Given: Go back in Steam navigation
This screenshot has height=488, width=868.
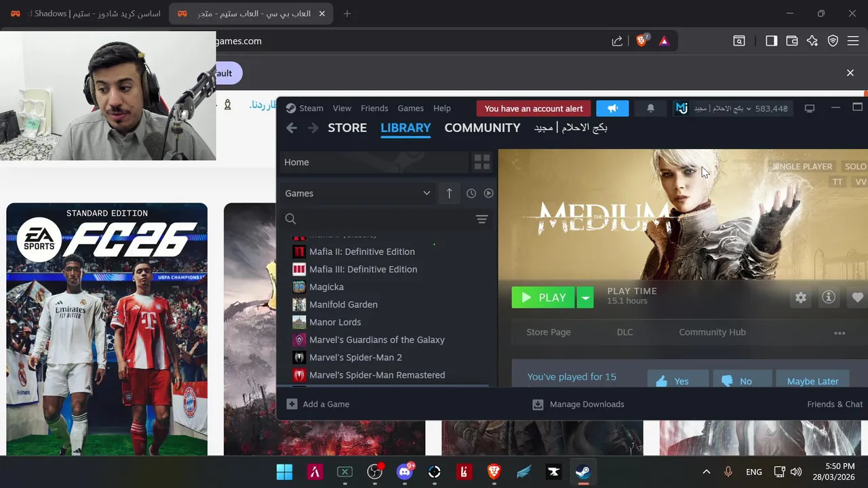Looking at the screenshot, I should (x=292, y=128).
